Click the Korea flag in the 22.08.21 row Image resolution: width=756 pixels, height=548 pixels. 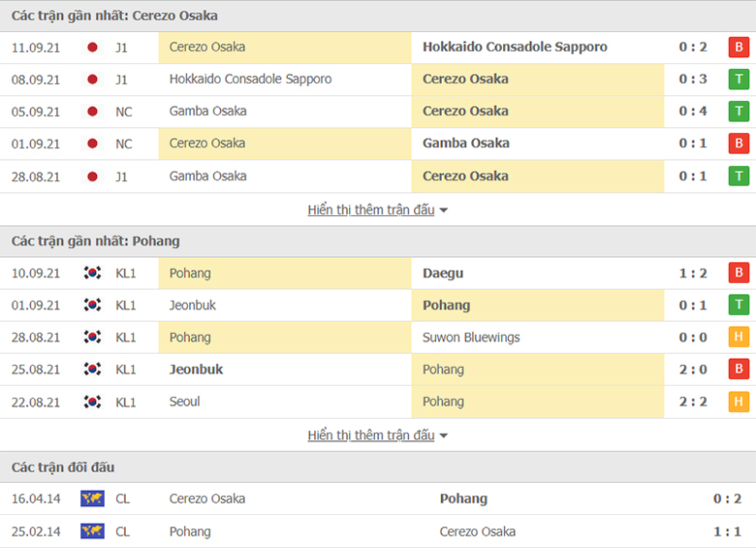click(92, 402)
